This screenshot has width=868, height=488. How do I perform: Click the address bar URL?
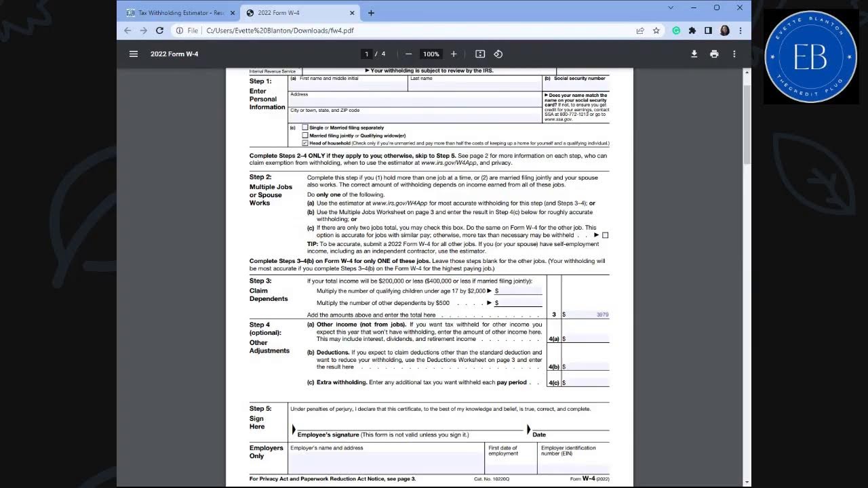coord(280,30)
